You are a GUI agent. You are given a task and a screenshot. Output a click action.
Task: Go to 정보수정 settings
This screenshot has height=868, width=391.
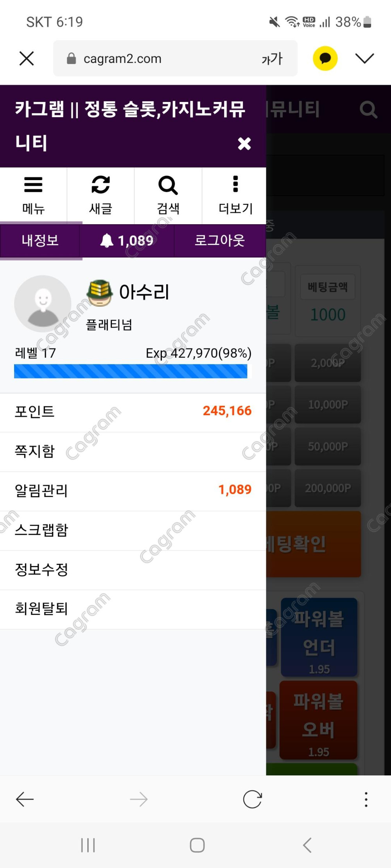133,570
